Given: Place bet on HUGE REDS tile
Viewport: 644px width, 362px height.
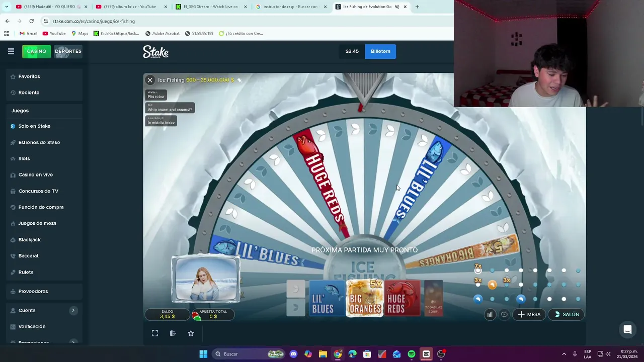Looking at the screenshot, I should [x=403, y=298].
